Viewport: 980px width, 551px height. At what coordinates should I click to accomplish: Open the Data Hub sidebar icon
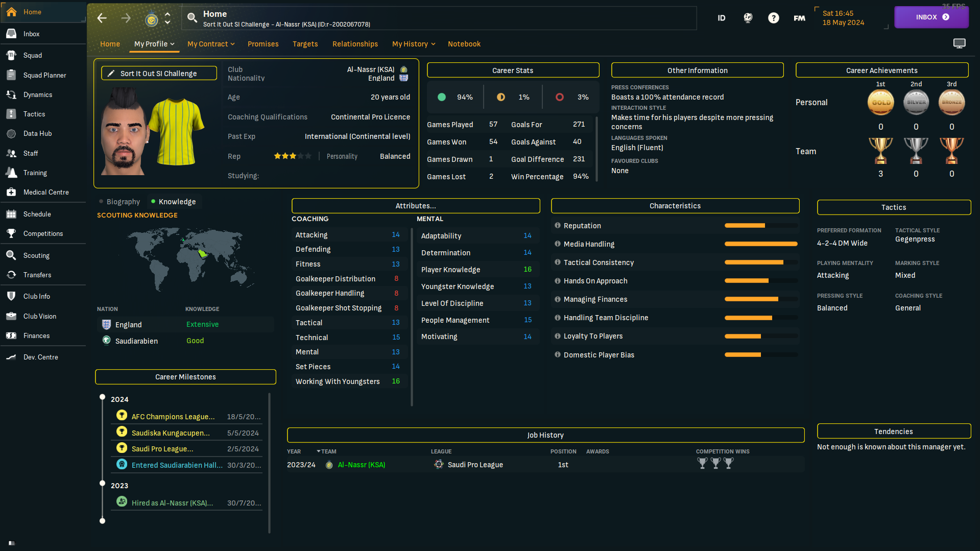coord(11,133)
